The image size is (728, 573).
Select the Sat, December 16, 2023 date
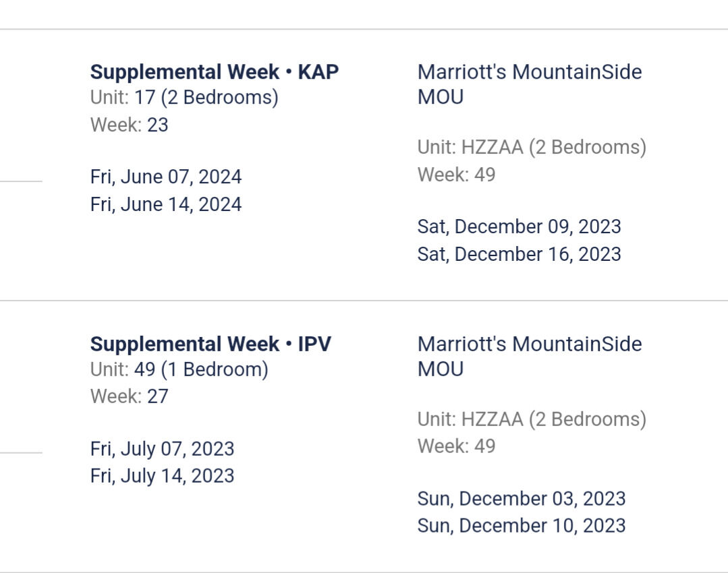(519, 254)
